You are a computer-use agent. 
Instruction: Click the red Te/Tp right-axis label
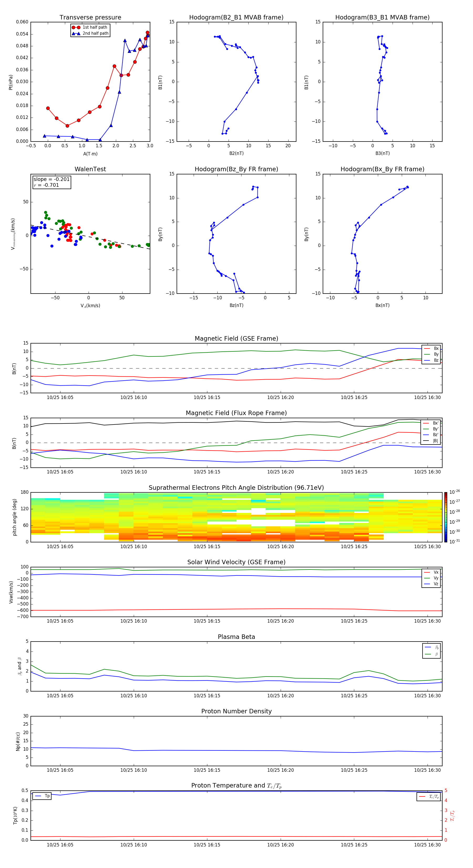pos(452,815)
